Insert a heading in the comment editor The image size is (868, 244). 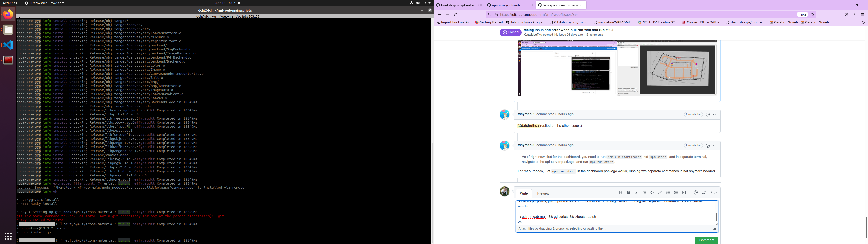click(x=621, y=192)
